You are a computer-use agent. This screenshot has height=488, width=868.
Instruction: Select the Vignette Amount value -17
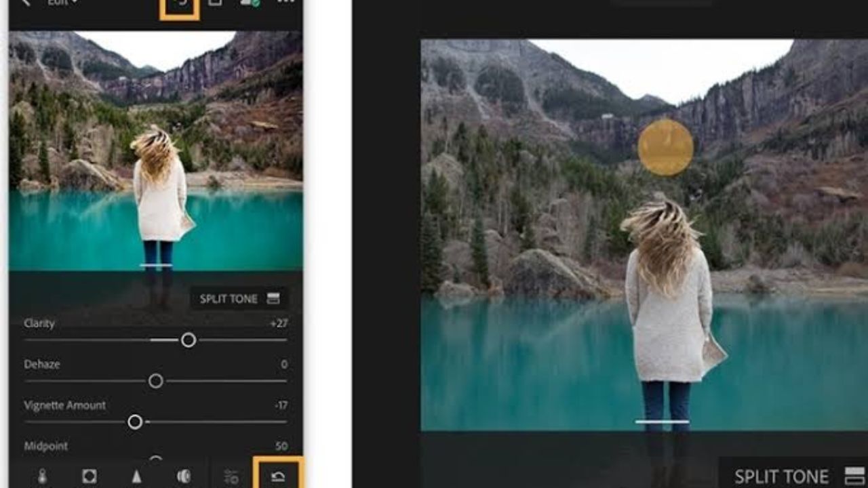click(281, 405)
